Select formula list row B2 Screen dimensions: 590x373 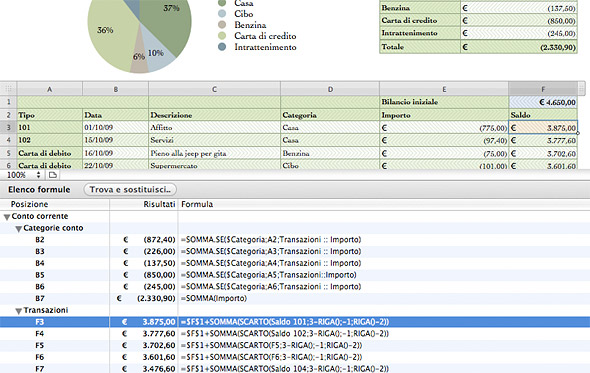(295, 239)
